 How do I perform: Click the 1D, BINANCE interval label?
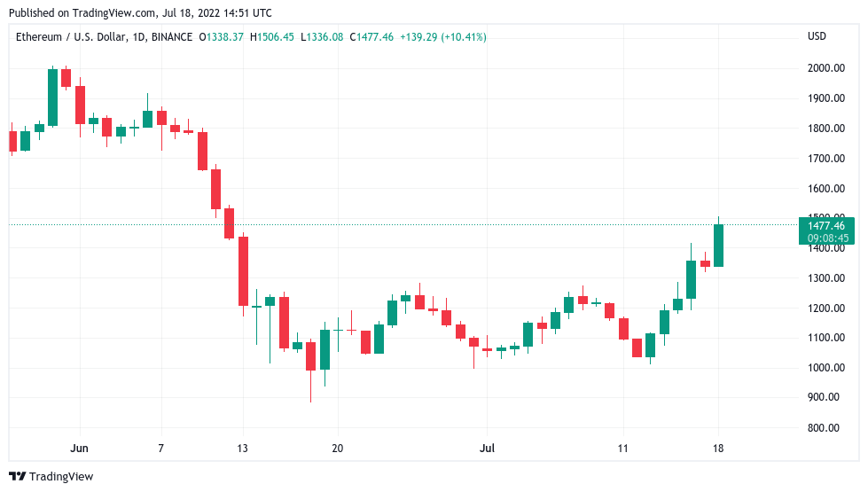[x=162, y=37]
